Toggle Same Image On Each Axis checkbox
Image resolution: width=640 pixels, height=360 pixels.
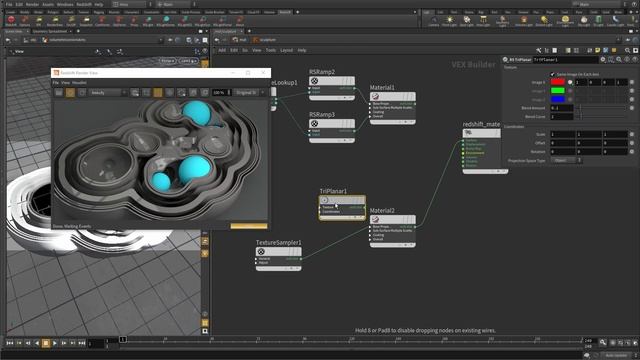[x=553, y=74]
